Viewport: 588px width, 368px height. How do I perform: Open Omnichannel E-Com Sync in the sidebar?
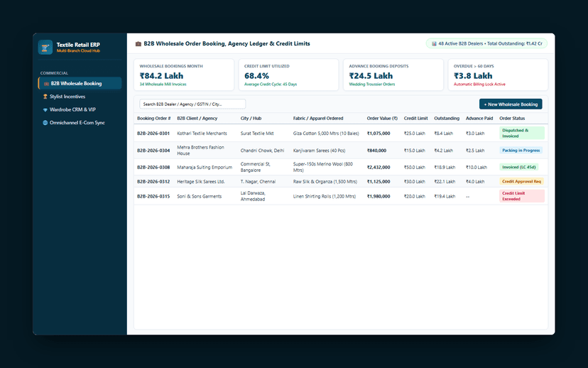pos(80,123)
